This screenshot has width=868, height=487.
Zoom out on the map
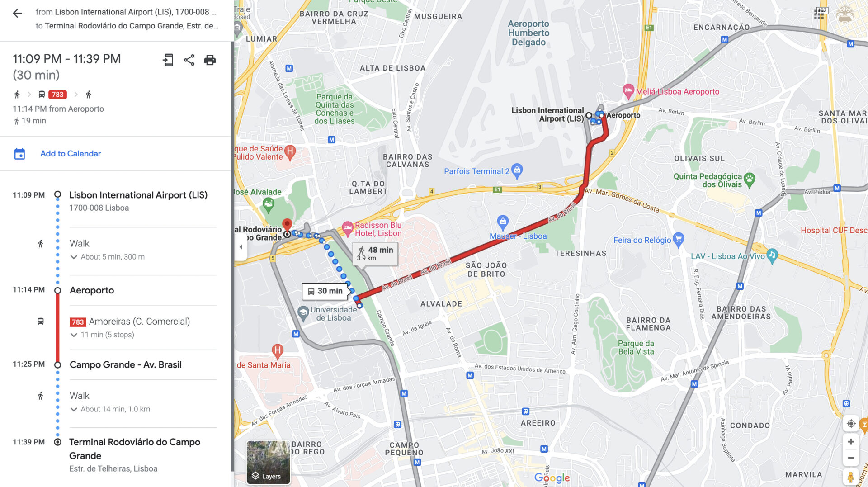[x=851, y=458]
